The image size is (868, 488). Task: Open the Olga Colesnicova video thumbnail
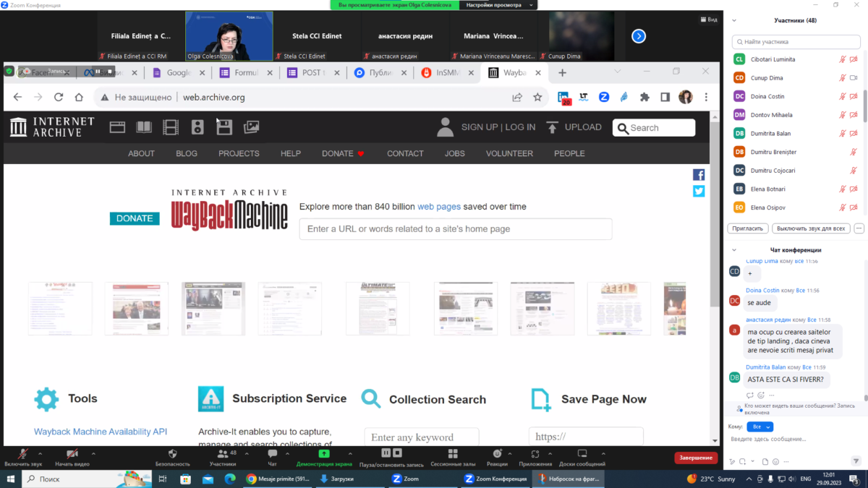coord(229,36)
